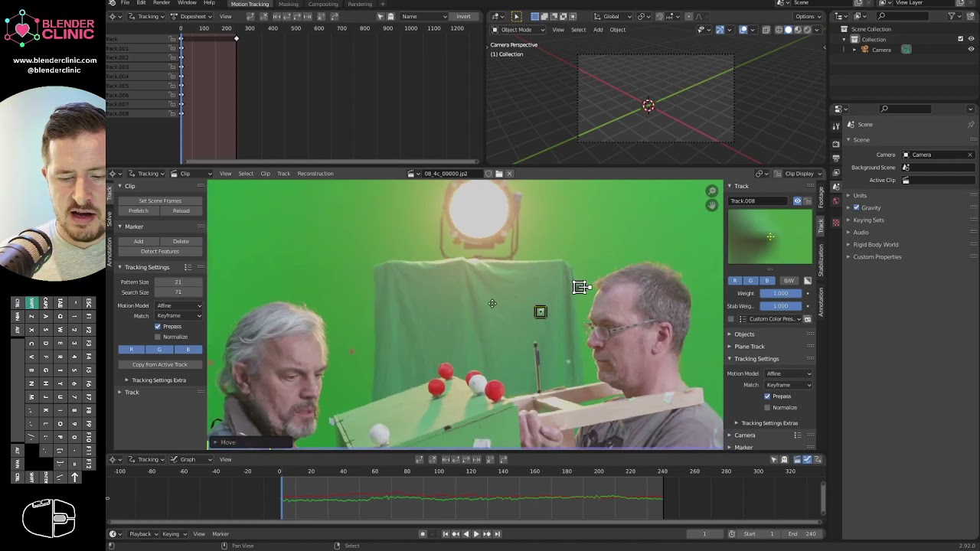Expand the Tracking Settings Extra section
Screen dimensions: 980x551
tap(158, 380)
